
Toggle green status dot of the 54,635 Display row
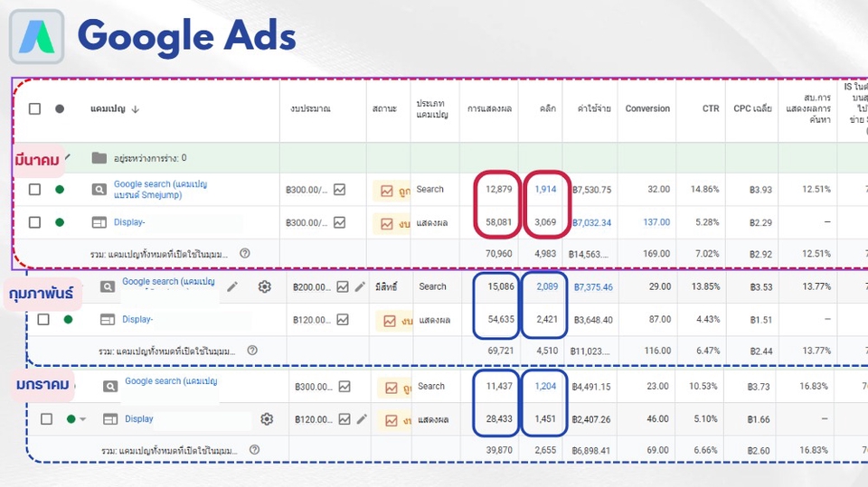click(68, 319)
